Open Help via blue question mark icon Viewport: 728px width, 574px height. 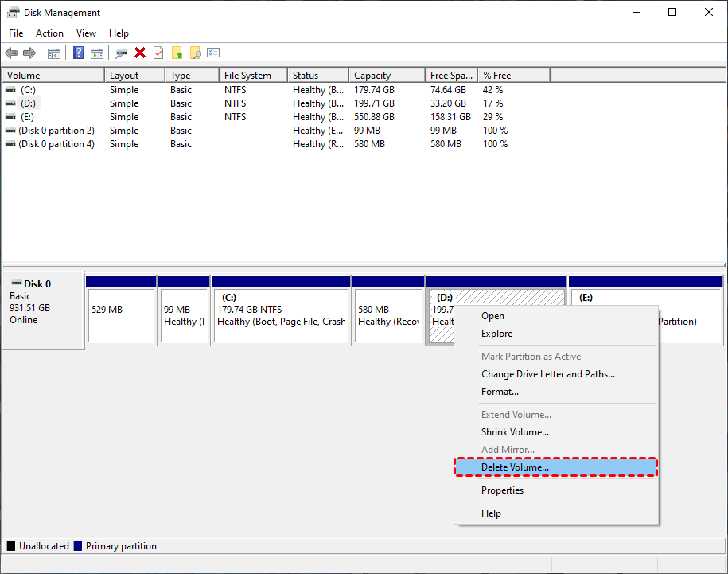click(x=78, y=53)
